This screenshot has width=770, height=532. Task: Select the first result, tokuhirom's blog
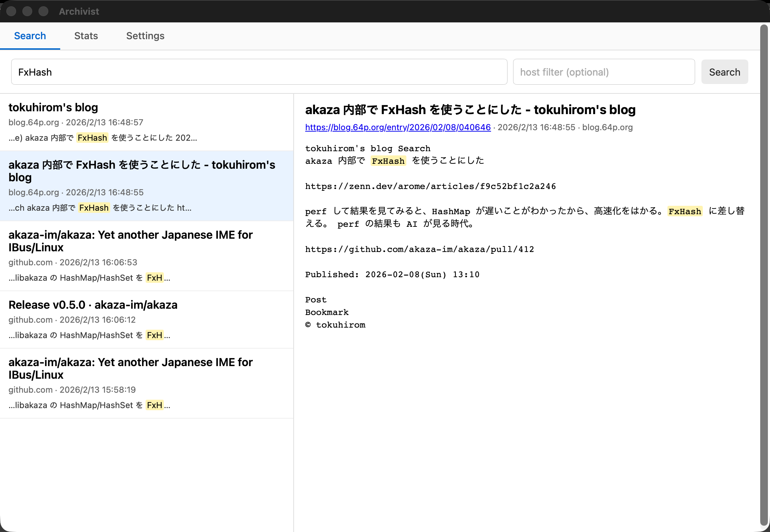pos(146,122)
